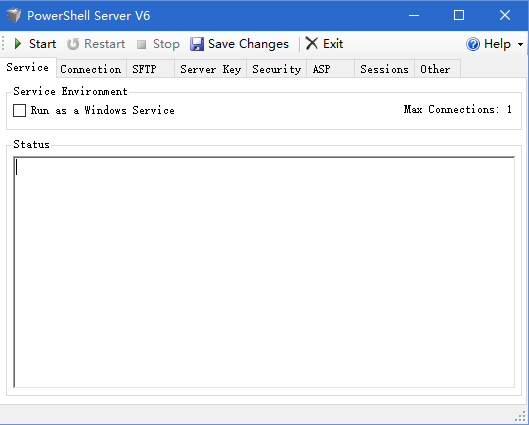
Task: Click the green Start play icon
Action: click(18, 44)
